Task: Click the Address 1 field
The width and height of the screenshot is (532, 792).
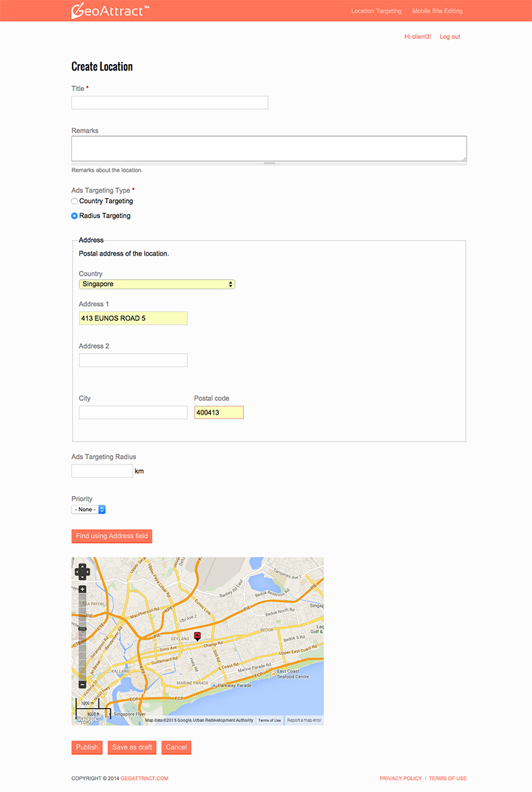Action: 133,318
